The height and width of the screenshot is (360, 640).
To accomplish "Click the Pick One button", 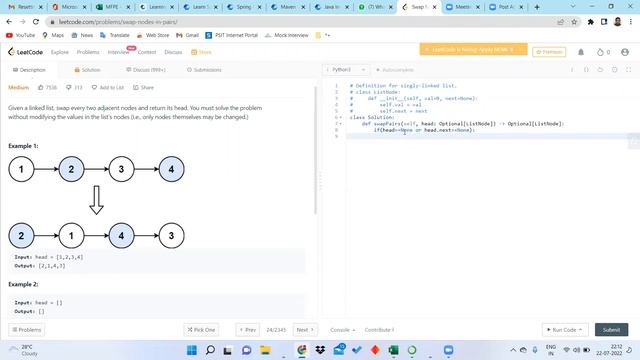I will tap(201, 330).
